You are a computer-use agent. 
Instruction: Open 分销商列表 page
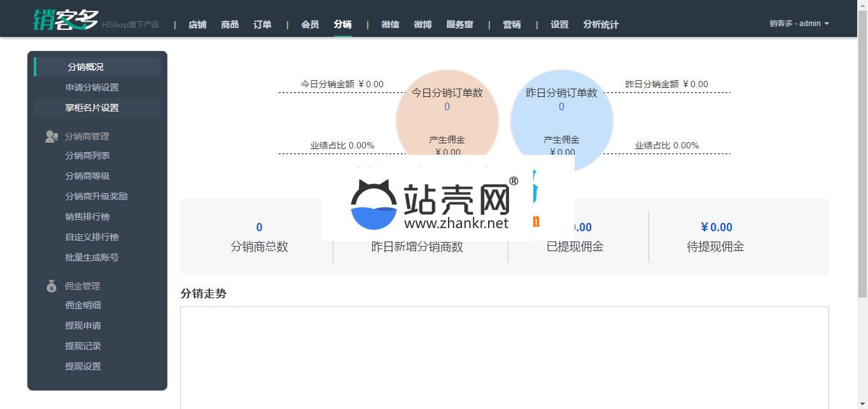87,155
